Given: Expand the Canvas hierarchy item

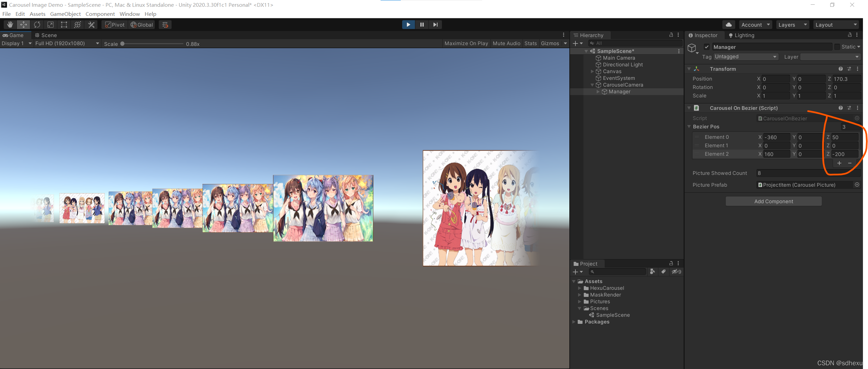Looking at the screenshot, I should pyautogui.click(x=592, y=71).
